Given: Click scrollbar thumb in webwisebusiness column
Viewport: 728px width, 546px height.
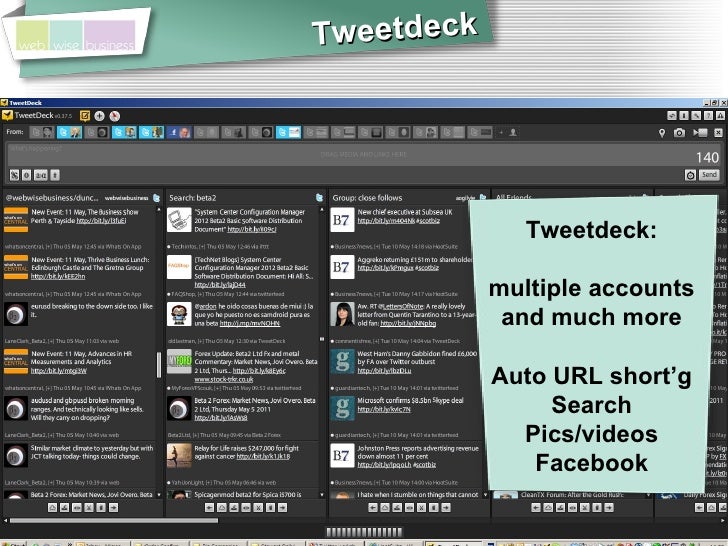Looking at the screenshot, I should click(159, 364).
